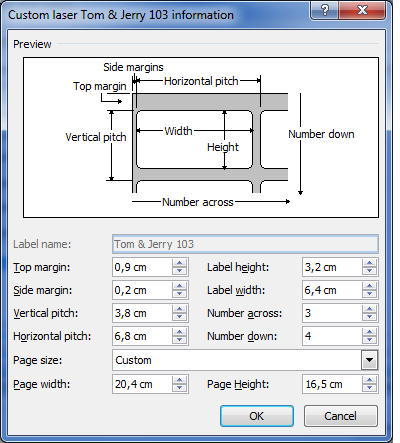Click the label layout preview diagram
Image resolution: width=400 pixels, height=443 pixels.
tap(201, 137)
